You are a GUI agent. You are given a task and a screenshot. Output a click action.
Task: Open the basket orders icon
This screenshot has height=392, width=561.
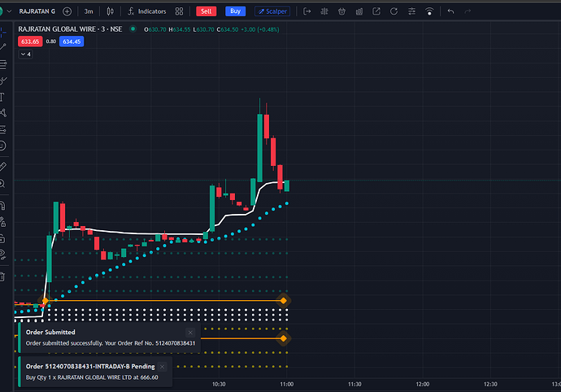(341, 11)
